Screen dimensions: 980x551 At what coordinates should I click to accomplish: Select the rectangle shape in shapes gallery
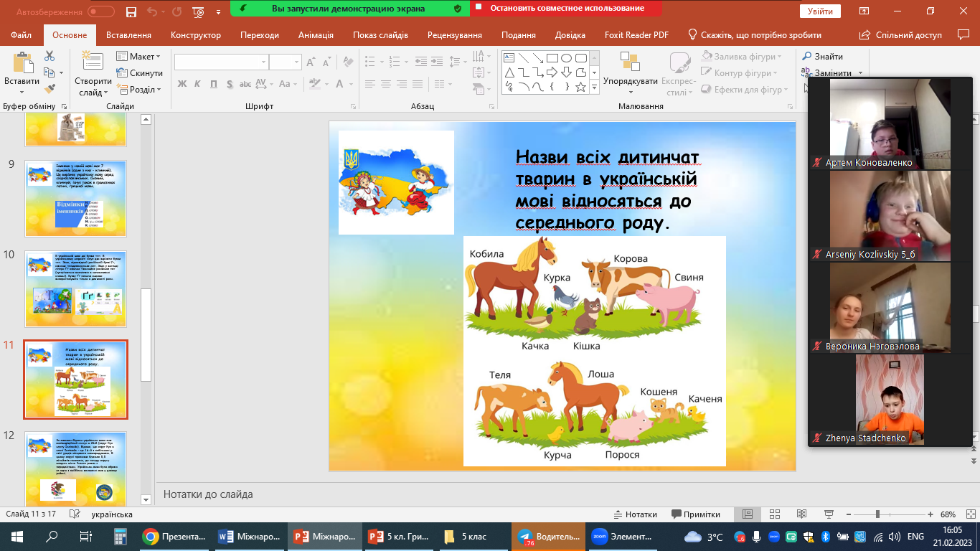coord(552,58)
